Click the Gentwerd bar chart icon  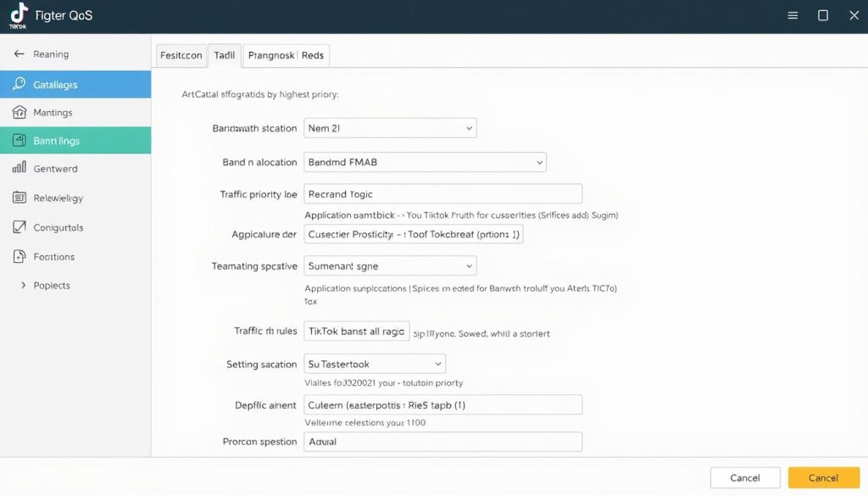coord(19,167)
